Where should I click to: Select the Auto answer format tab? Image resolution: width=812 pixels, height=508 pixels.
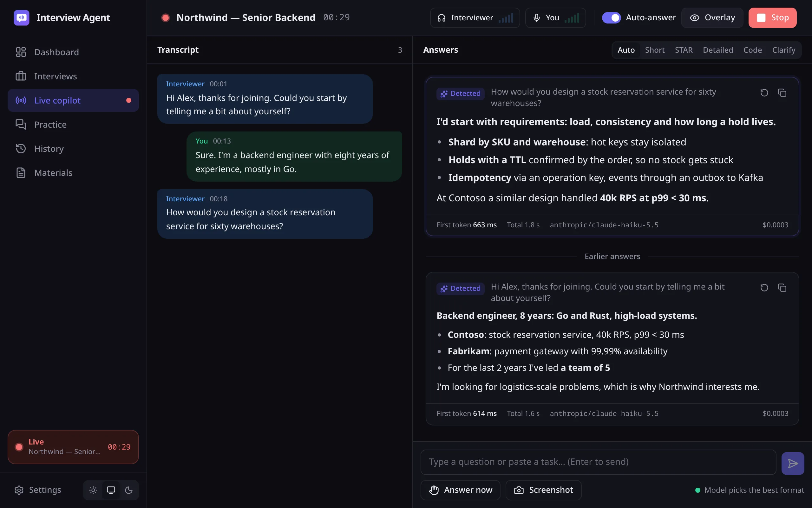click(626, 50)
